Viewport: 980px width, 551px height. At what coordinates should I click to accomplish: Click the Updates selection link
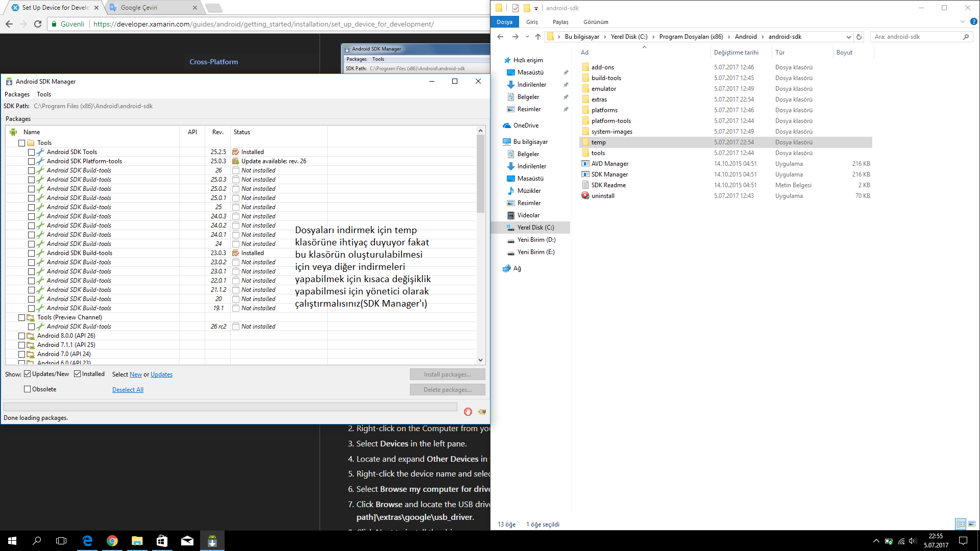[x=161, y=374]
